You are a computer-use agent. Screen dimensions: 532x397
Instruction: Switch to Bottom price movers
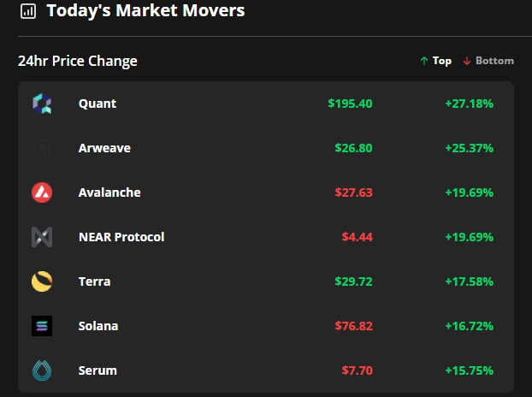coord(488,61)
